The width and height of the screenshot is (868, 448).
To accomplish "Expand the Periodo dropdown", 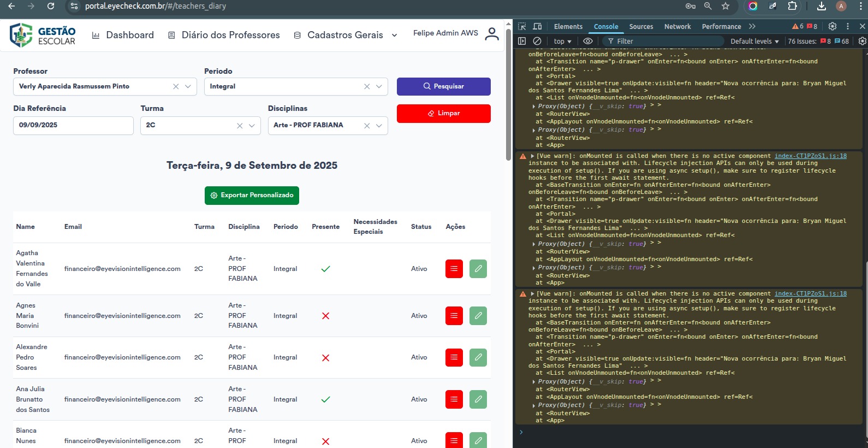I will point(379,86).
